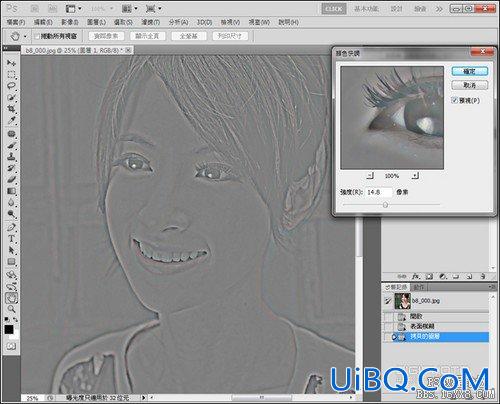Open the 檔案(F) menu
500x404 pixels.
16,22
